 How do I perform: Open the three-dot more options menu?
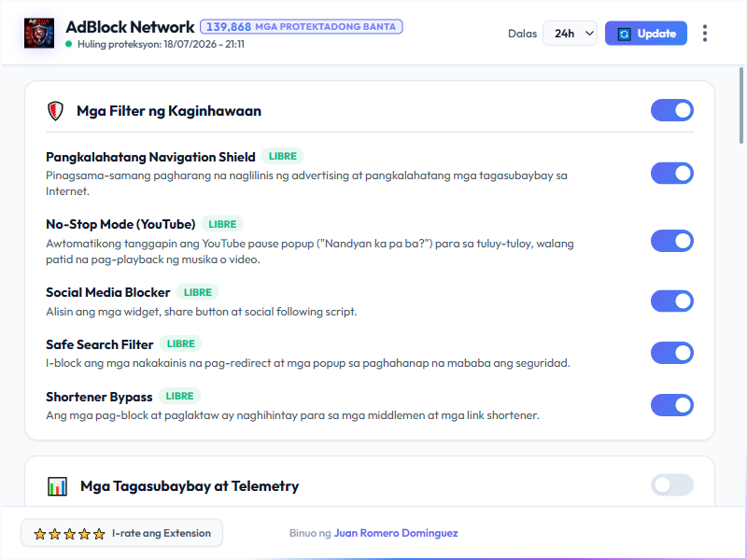click(705, 34)
